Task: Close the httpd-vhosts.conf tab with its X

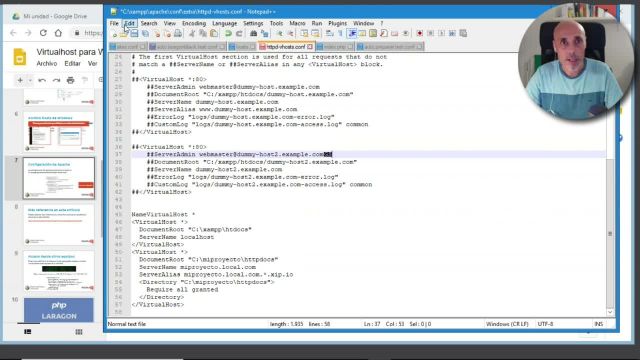Action: pos(310,47)
